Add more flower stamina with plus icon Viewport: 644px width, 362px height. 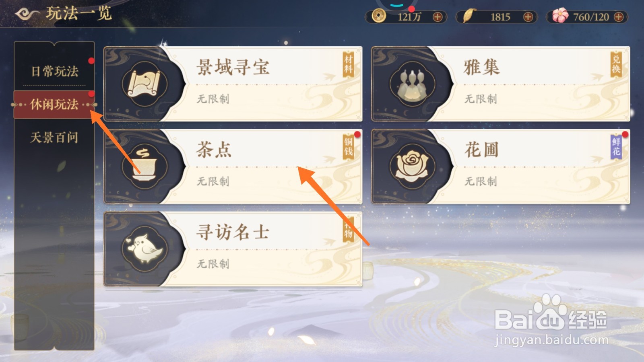619,17
